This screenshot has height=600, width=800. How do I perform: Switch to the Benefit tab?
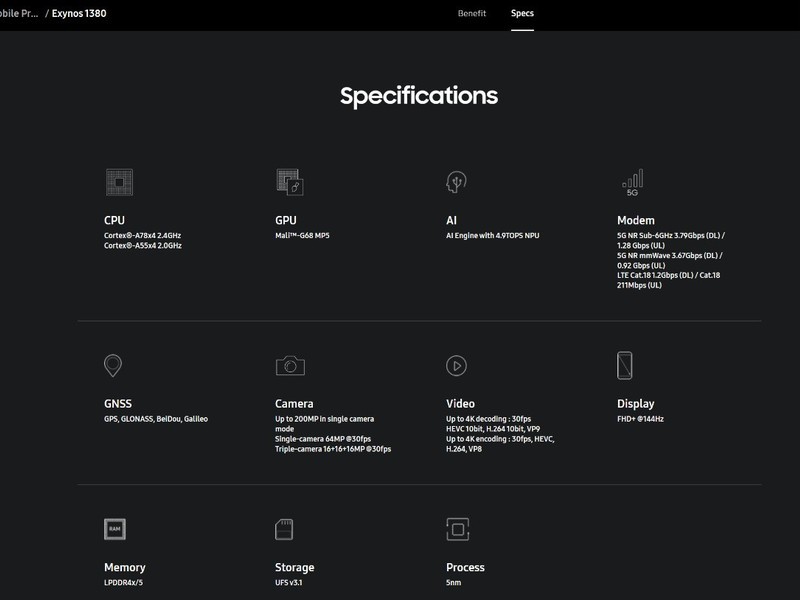coord(472,13)
